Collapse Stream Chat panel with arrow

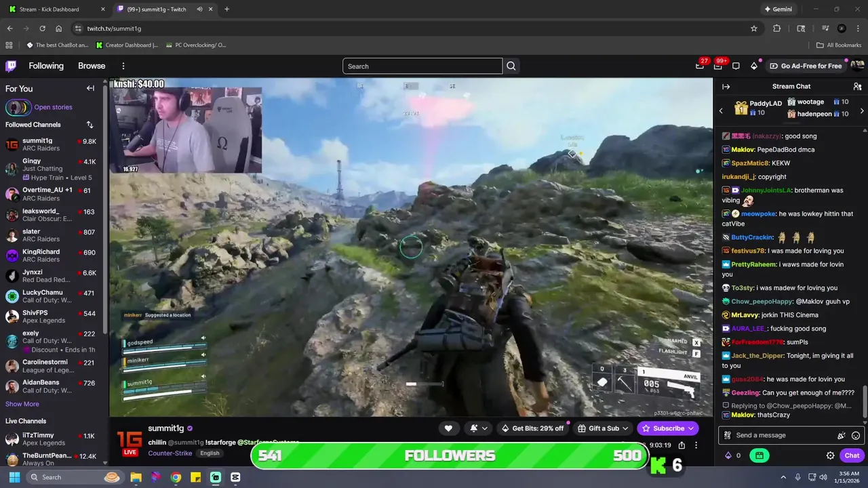pyautogui.click(x=726, y=86)
